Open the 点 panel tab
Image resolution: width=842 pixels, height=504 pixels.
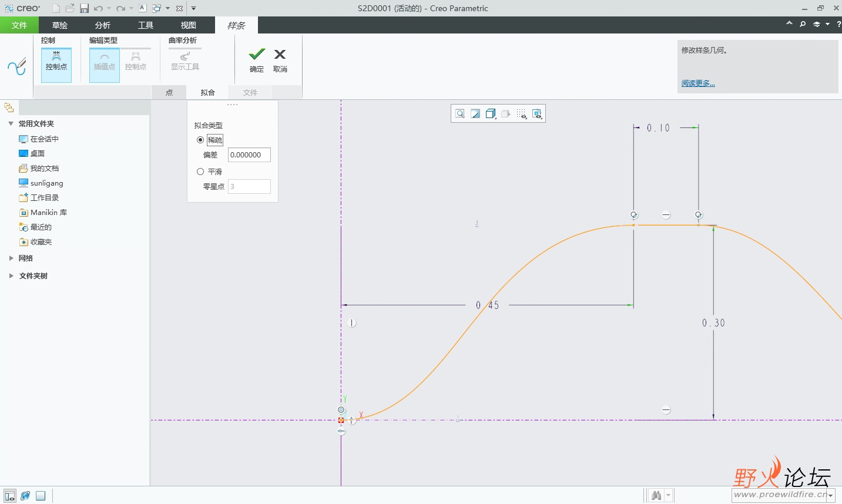click(169, 92)
